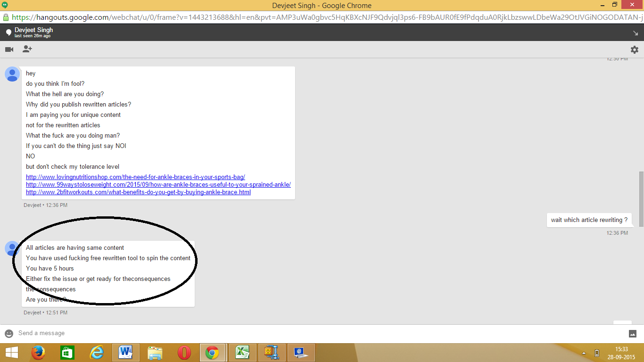Focus the 'Send a message' input field
644x362 pixels.
pyautogui.click(x=321, y=333)
